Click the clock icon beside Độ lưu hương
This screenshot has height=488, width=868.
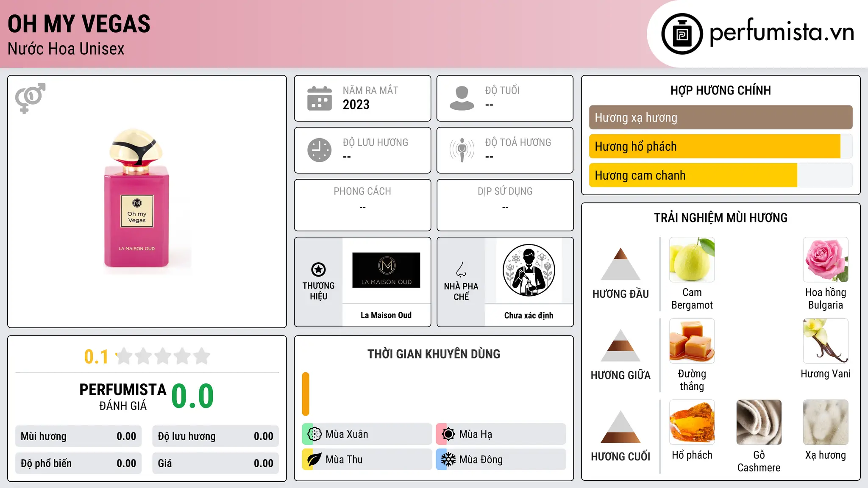click(x=320, y=150)
